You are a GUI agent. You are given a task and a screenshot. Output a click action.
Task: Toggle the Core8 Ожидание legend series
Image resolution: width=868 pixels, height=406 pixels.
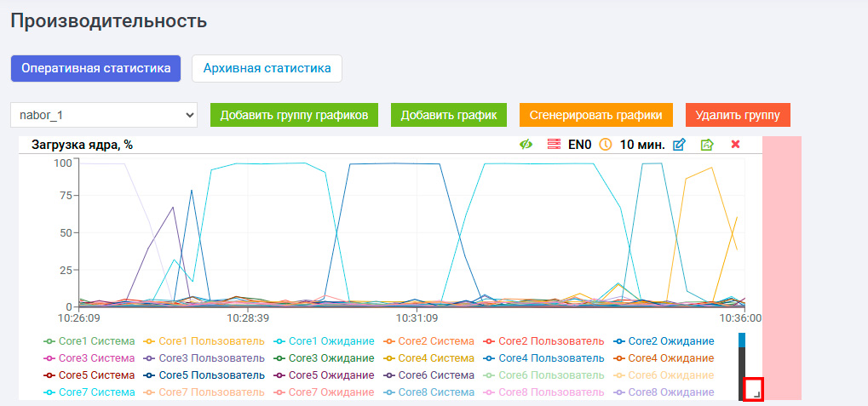point(664,392)
